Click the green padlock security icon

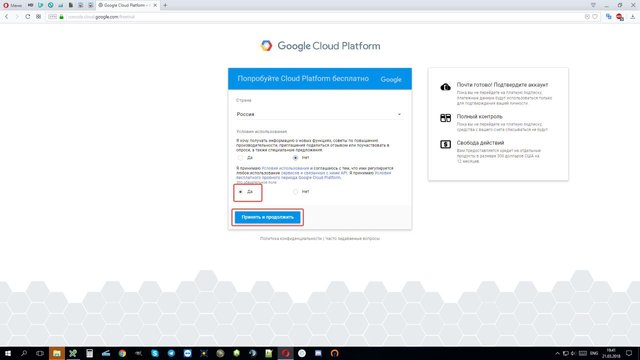[x=62, y=17]
